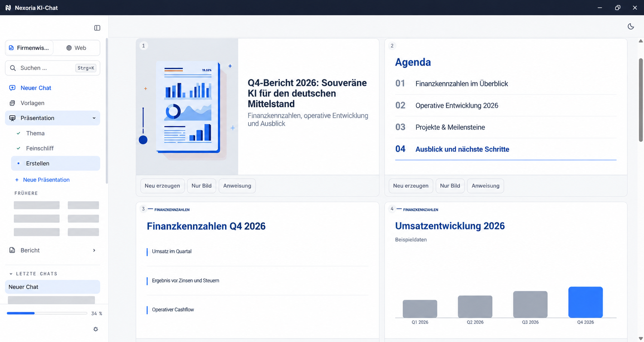Click the Q4 2026 blue chart bar
Screen dimensions: 644x342
pyautogui.click(x=586, y=302)
